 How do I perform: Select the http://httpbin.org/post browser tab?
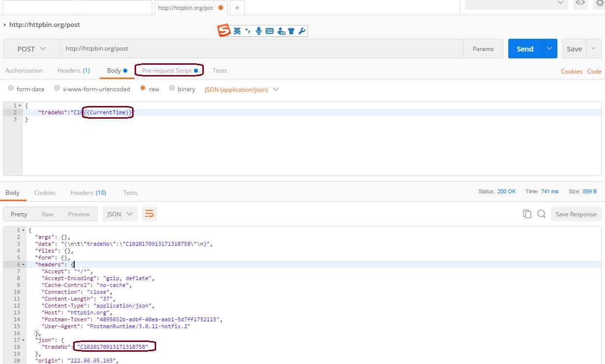(191, 8)
